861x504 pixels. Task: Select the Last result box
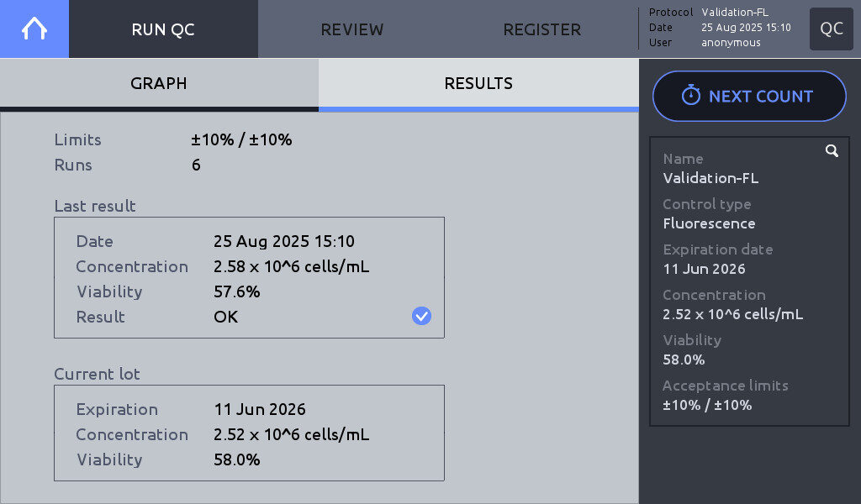click(x=249, y=277)
